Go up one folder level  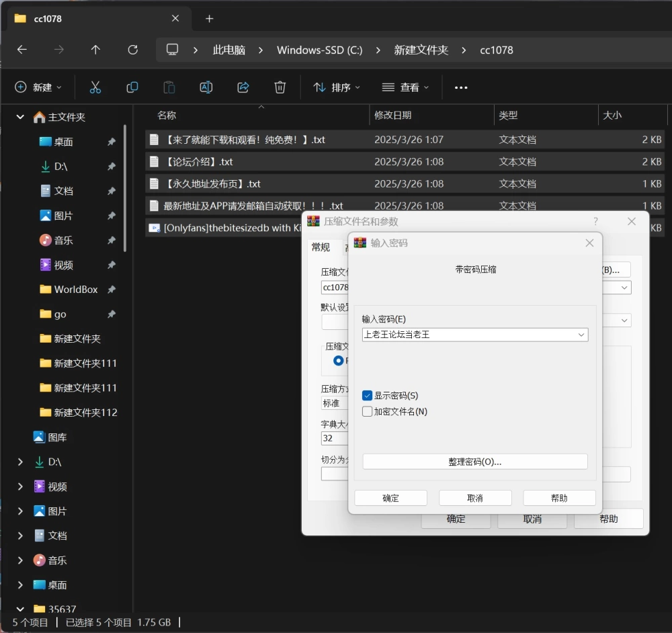[x=95, y=50]
